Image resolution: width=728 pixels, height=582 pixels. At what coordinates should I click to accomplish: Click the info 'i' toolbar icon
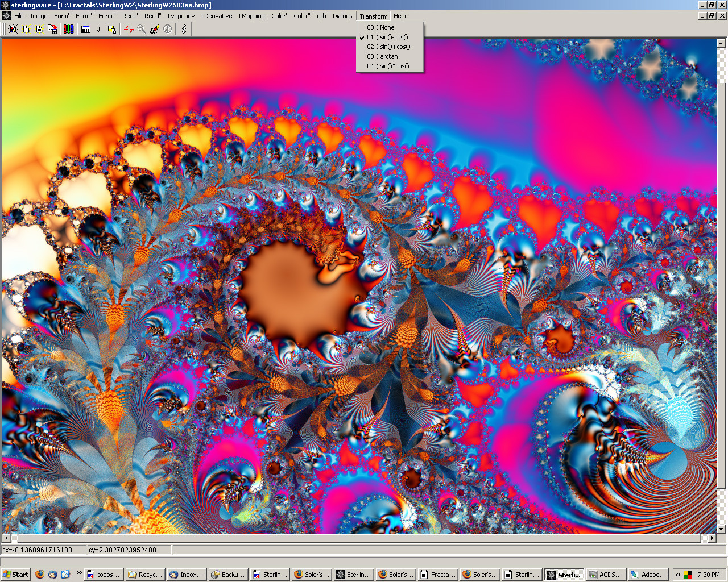(x=184, y=29)
